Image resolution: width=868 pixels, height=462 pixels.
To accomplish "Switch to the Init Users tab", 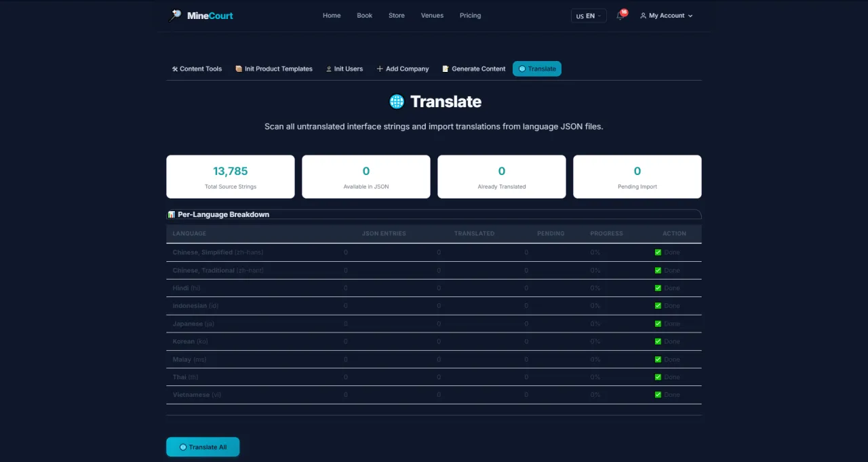I will 344,69.
